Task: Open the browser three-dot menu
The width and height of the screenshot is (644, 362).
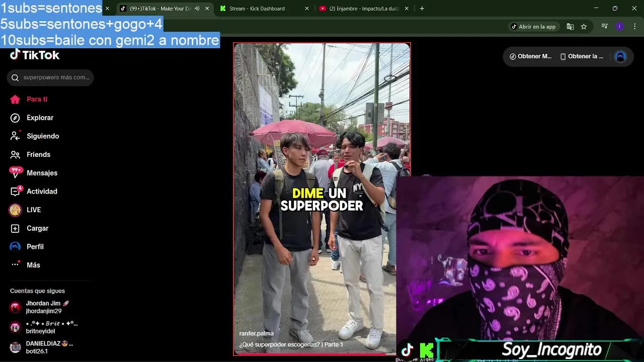Action: 634,27
